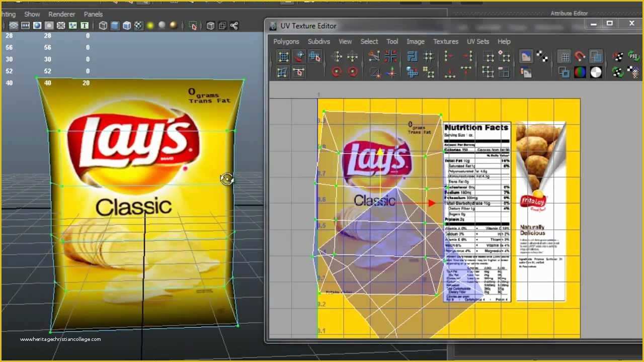
Task: Toggle shaded UV display
Action: pyautogui.click(x=596, y=56)
